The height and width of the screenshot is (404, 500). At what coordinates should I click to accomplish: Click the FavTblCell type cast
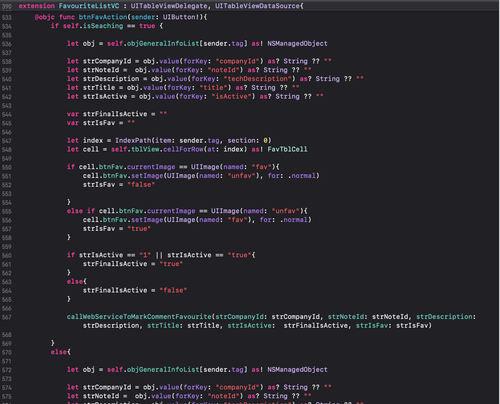pyautogui.click(x=287, y=149)
